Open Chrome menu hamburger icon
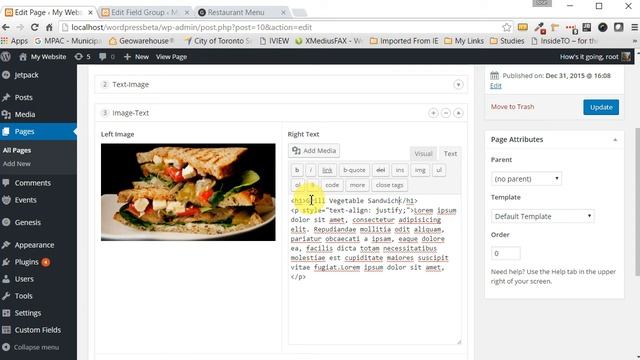The height and width of the screenshot is (360, 640). coord(634,27)
